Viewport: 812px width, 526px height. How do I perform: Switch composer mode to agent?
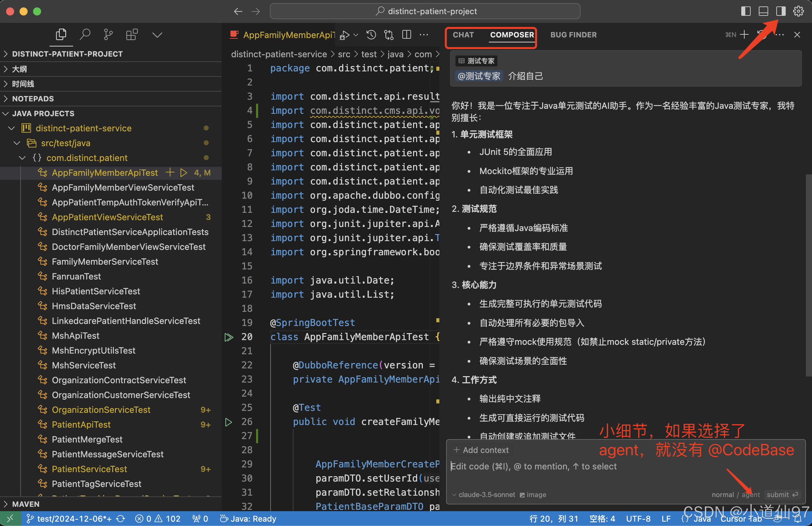(x=751, y=495)
